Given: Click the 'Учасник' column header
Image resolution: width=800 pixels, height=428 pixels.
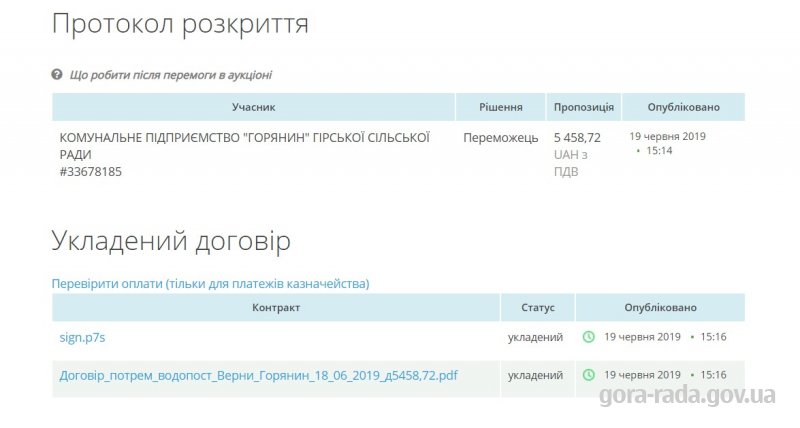Looking at the screenshot, I should pyautogui.click(x=254, y=107).
